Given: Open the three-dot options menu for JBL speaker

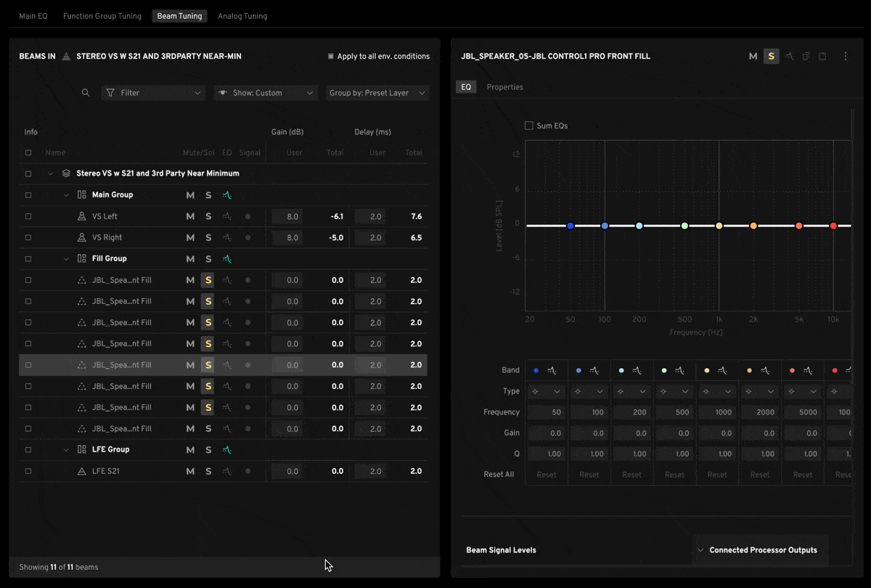Looking at the screenshot, I should [845, 57].
